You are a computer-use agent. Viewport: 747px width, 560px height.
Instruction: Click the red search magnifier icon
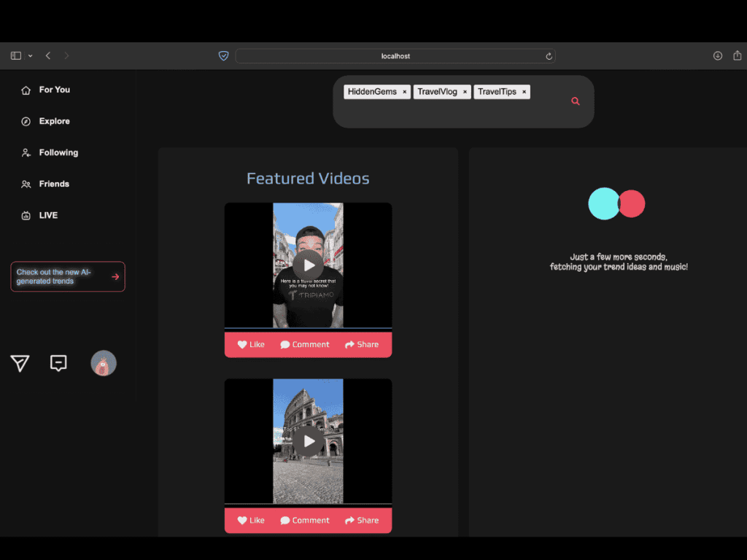(575, 101)
